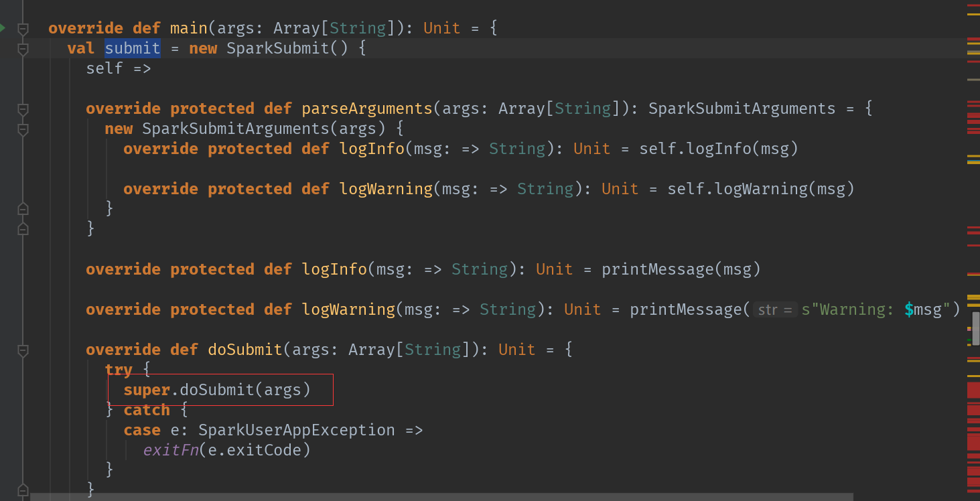Click "doSubmit" in the override def line

coord(245,350)
